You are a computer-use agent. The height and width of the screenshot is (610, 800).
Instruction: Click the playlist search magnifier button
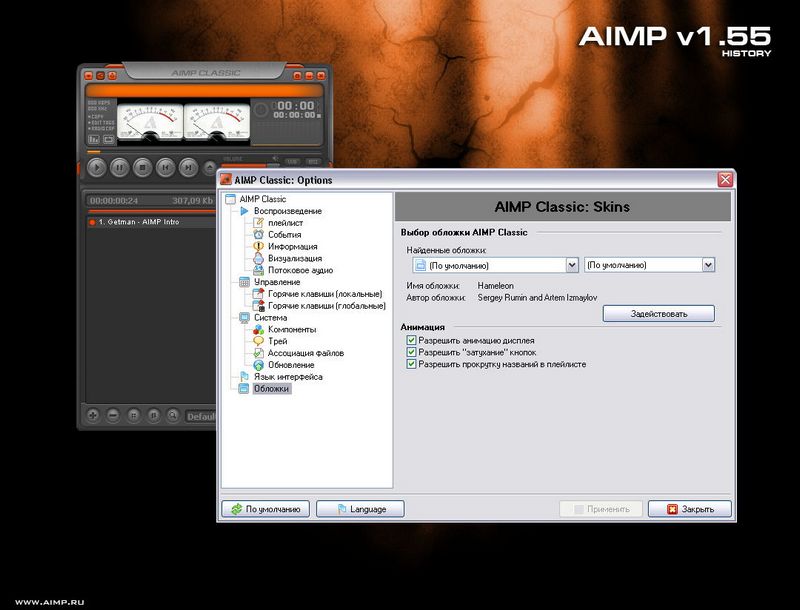[x=173, y=415]
